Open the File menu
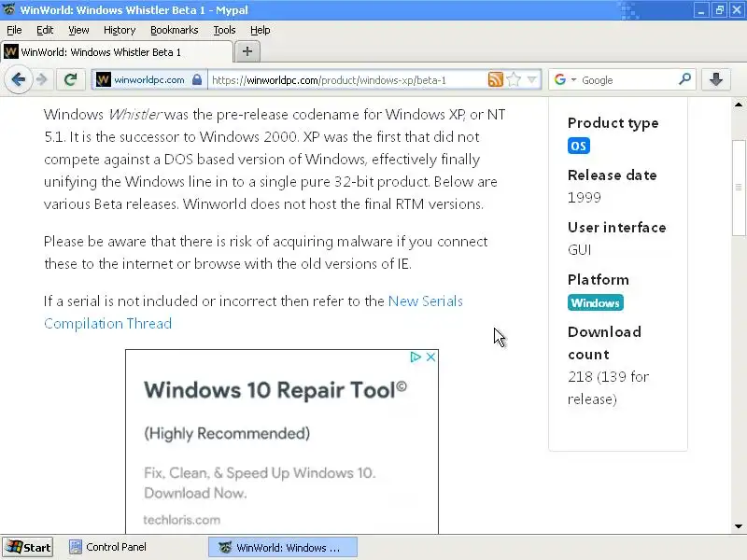The height and width of the screenshot is (560, 747). pyautogui.click(x=14, y=30)
